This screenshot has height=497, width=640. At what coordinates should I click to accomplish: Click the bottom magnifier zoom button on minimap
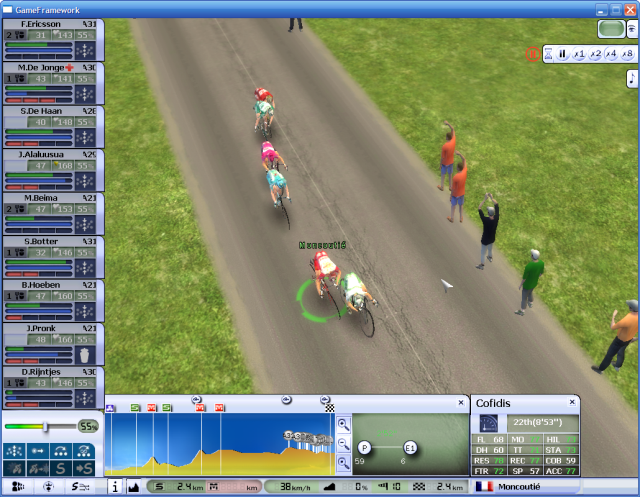(343, 462)
